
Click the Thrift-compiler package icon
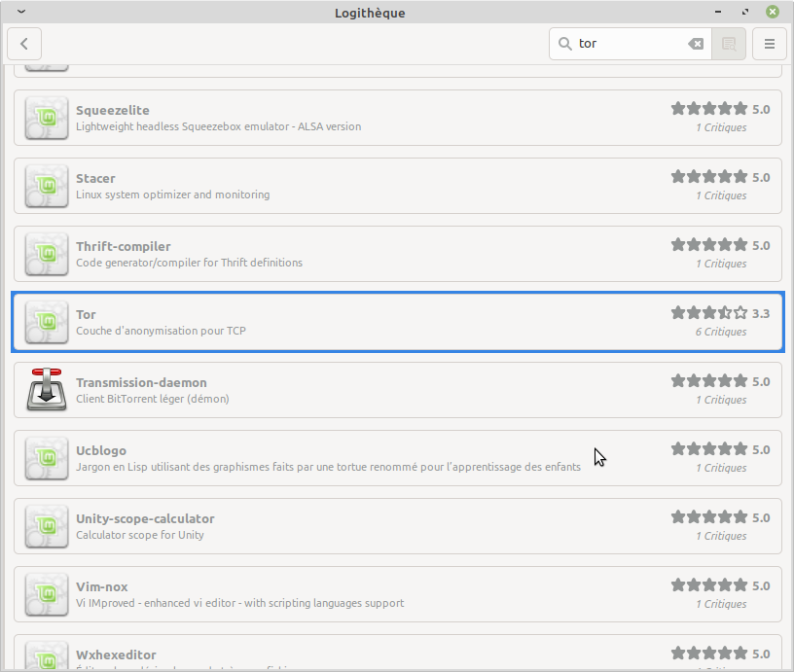click(x=47, y=254)
